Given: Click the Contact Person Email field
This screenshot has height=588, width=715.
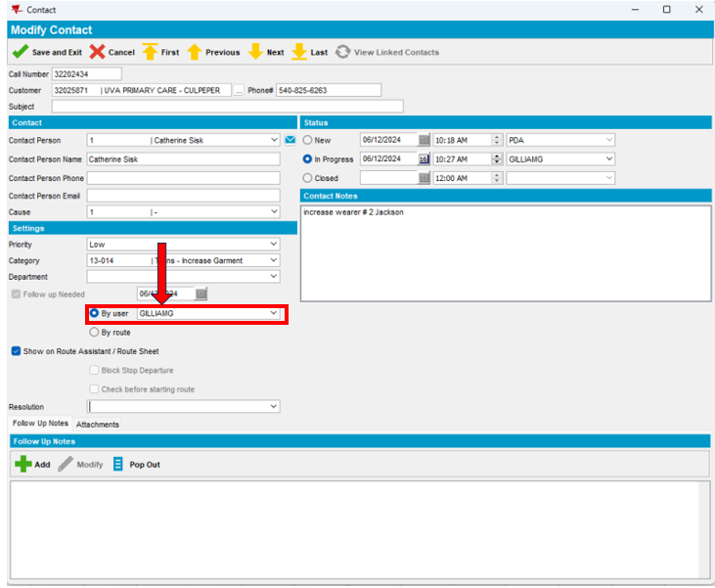Looking at the screenshot, I should point(183,196).
